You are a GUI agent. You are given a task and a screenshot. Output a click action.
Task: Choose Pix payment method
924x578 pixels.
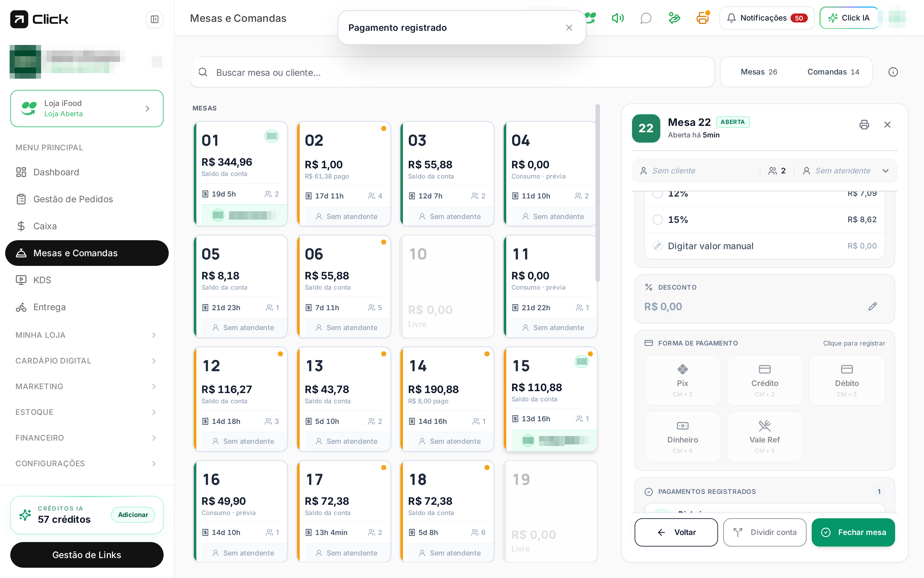point(682,380)
